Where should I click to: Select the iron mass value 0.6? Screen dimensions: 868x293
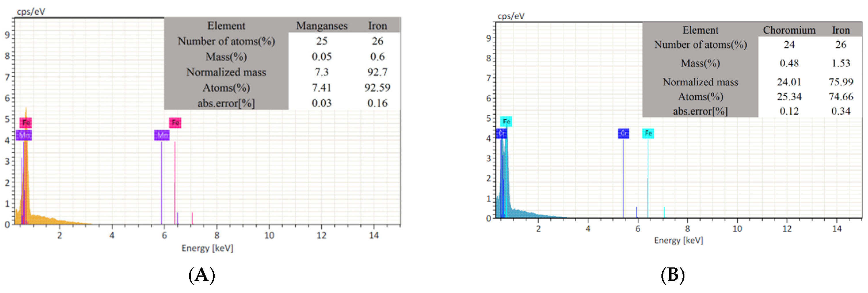coord(377,57)
